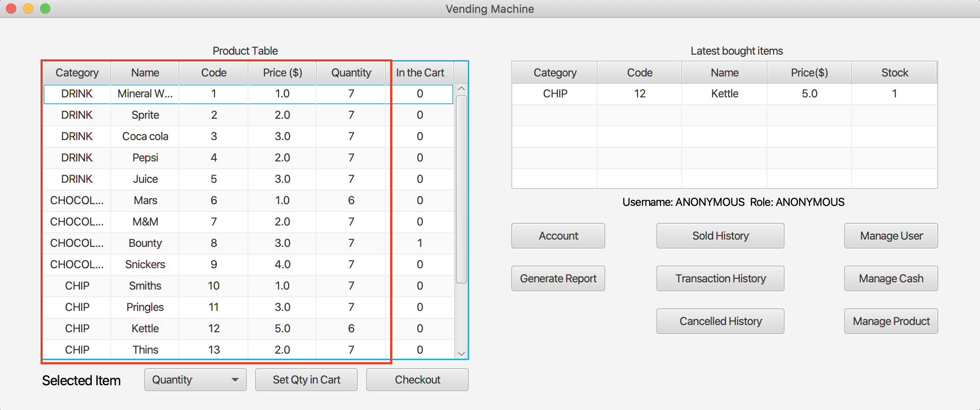This screenshot has width=980, height=410.
Task: Select the Pringles product row
Action: [x=145, y=307]
